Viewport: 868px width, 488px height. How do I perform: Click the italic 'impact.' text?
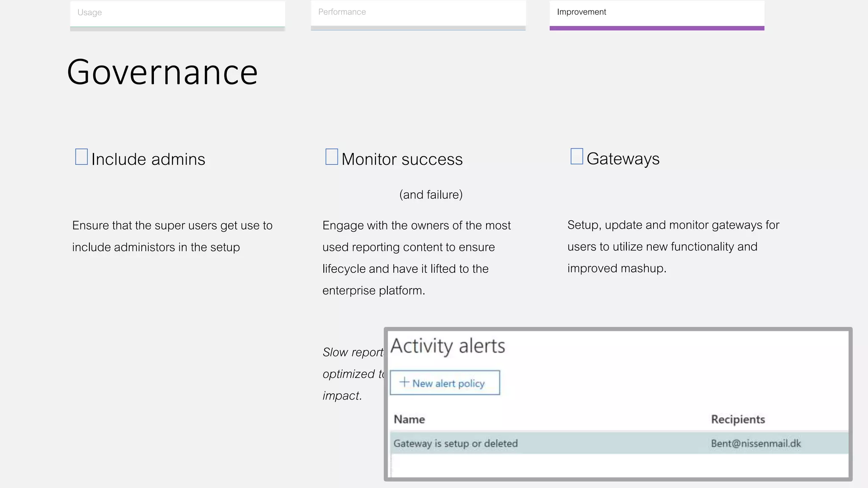click(342, 396)
